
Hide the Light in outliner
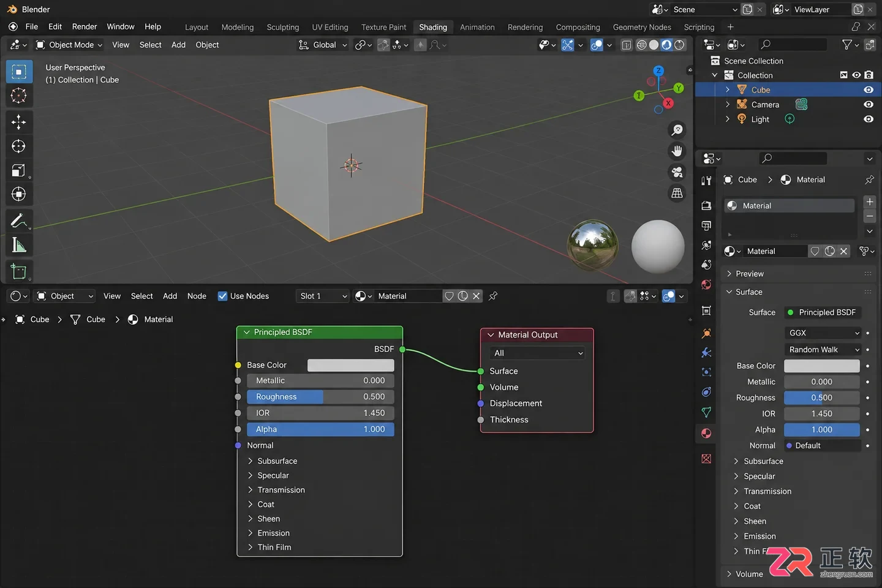click(868, 119)
